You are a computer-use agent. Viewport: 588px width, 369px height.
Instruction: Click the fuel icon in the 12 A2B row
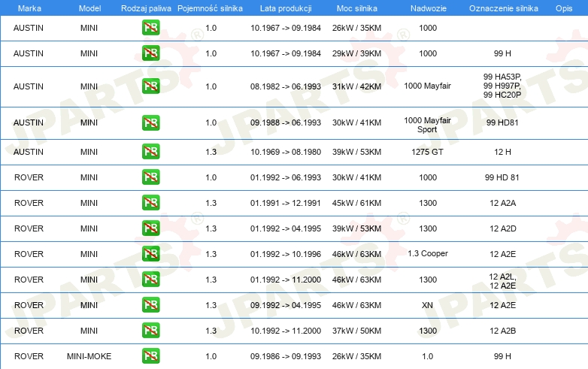[x=150, y=331]
